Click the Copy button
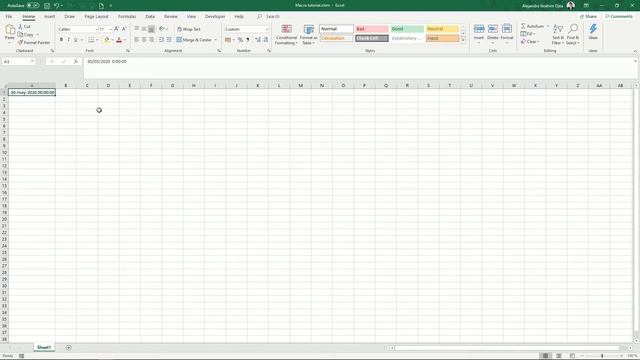The height and width of the screenshot is (360, 640). 26,35
